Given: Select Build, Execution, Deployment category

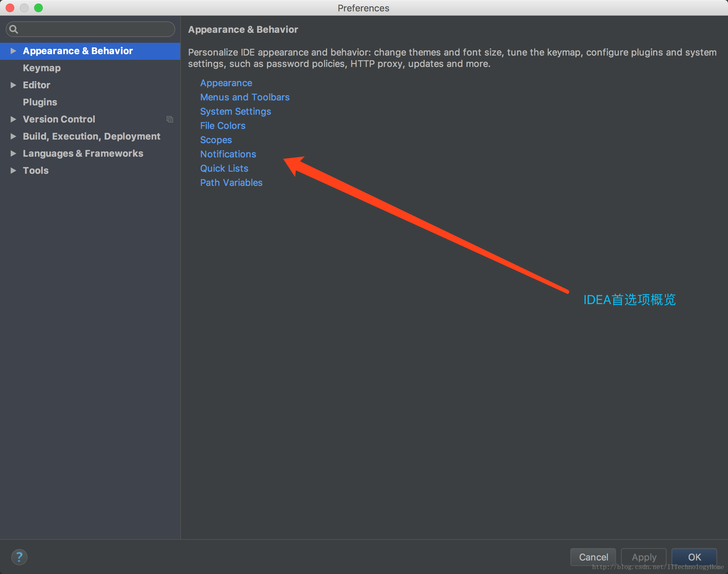Looking at the screenshot, I should pos(90,136).
